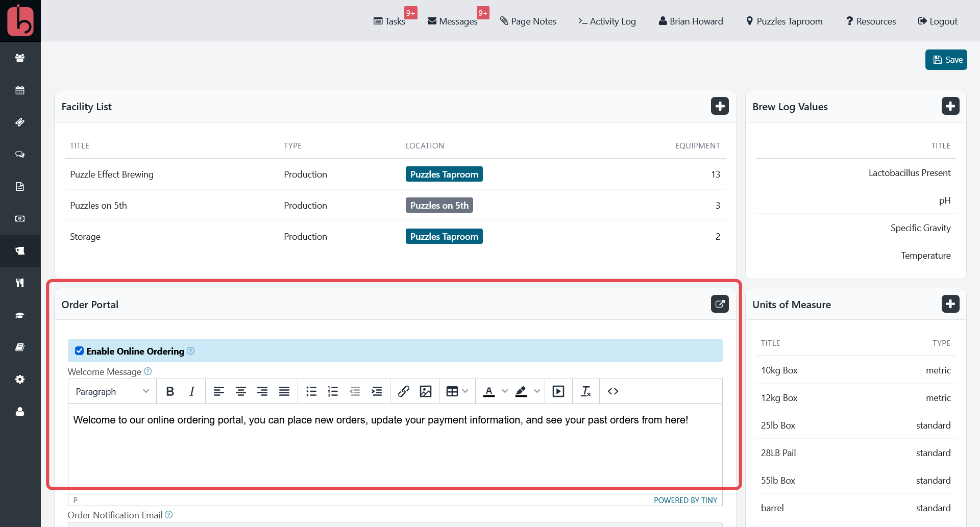The height and width of the screenshot is (527, 980).
Task: Open the document sidebar icon
Action: click(x=20, y=187)
